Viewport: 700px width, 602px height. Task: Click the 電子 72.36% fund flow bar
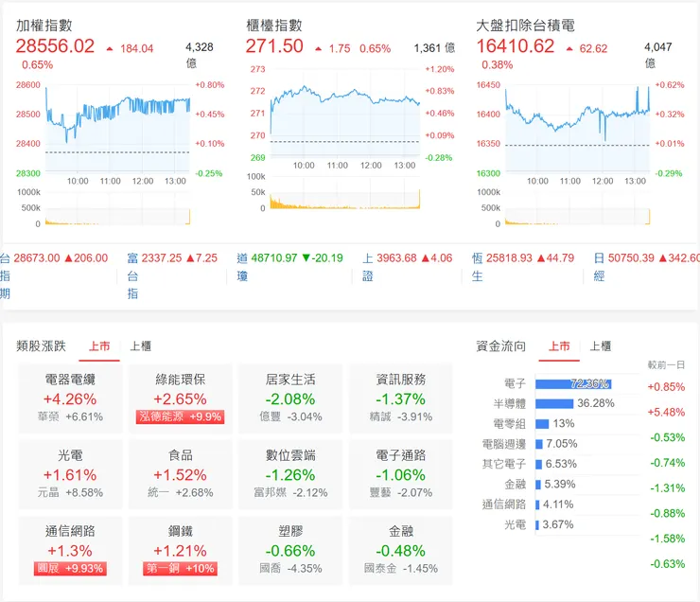point(573,384)
